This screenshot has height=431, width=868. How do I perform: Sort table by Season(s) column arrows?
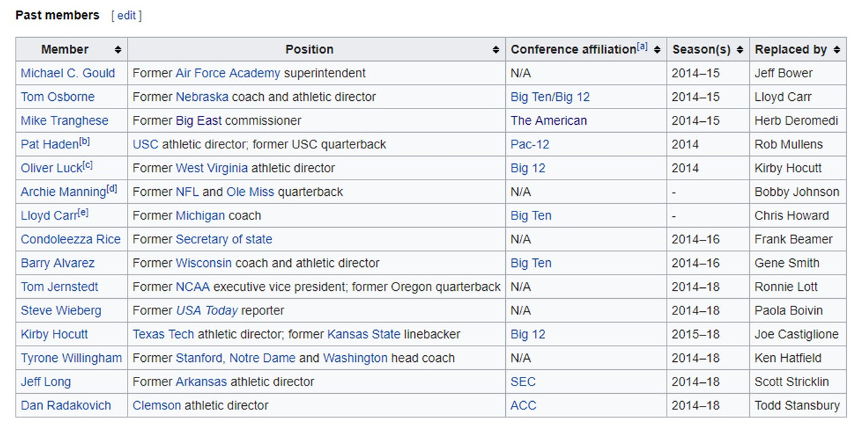(740, 49)
